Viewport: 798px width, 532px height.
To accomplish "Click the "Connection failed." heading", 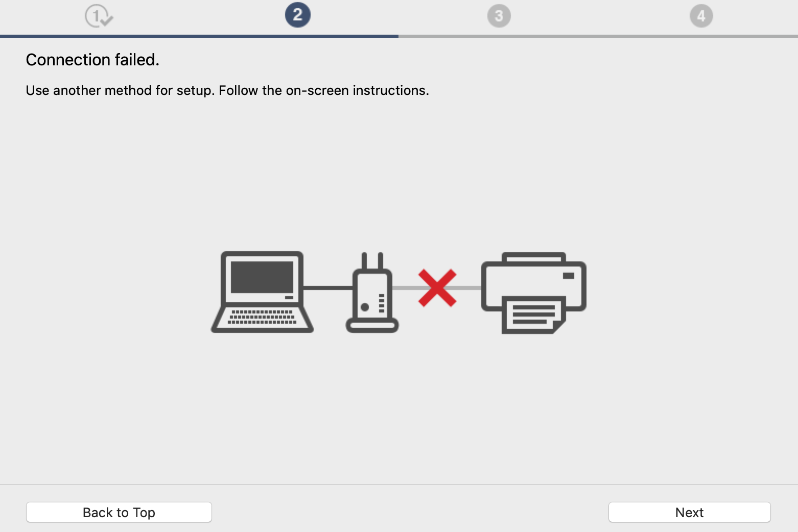I will [92, 60].
